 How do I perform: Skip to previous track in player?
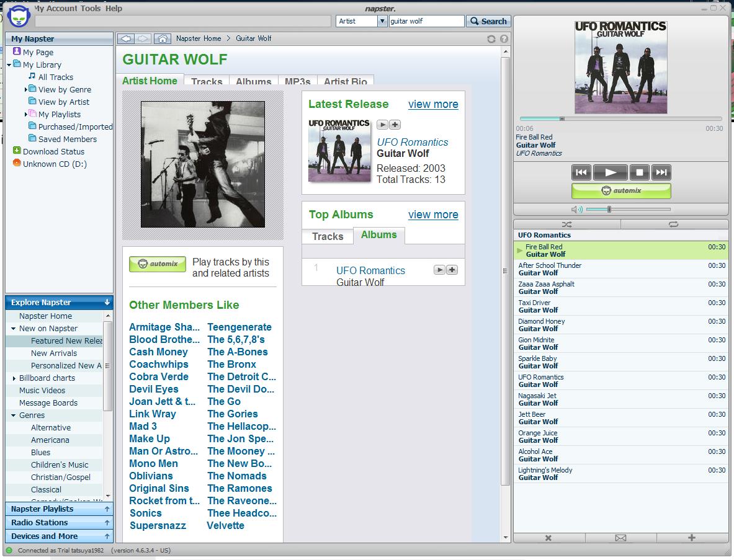pyautogui.click(x=581, y=172)
